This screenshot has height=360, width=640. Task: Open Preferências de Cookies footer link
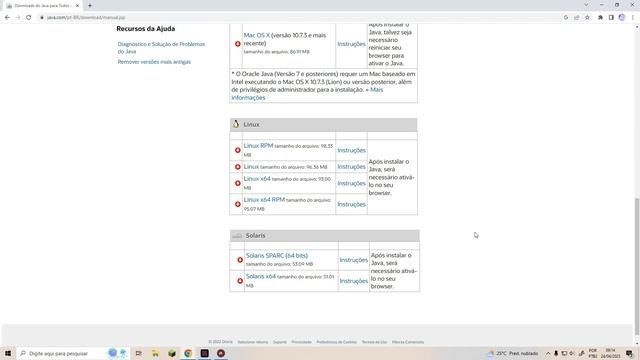tap(337, 342)
